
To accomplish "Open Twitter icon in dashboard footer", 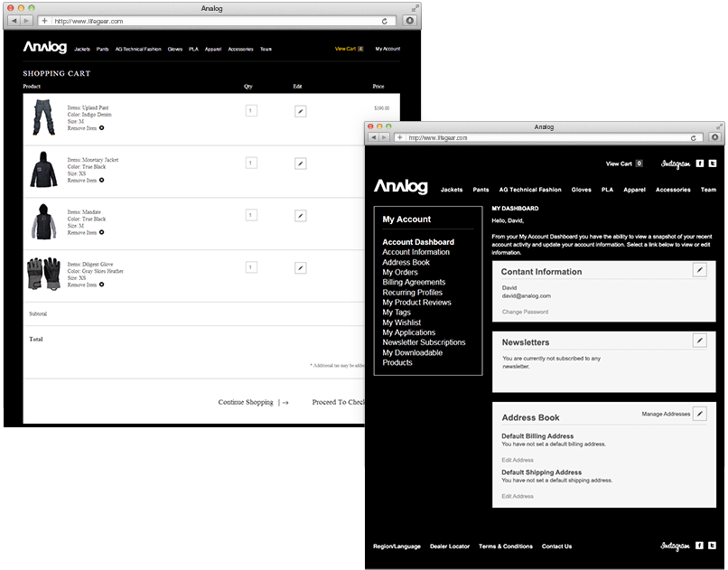I will (712, 546).
